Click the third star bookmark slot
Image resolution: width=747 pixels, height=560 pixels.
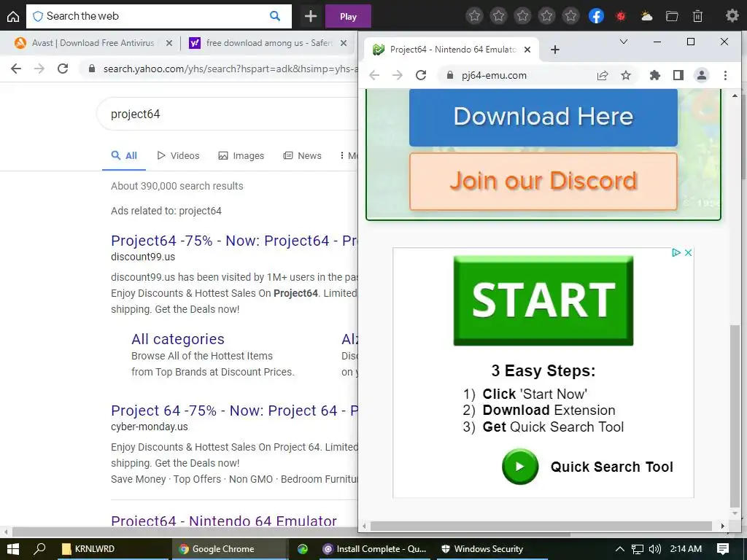pos(522,16)
